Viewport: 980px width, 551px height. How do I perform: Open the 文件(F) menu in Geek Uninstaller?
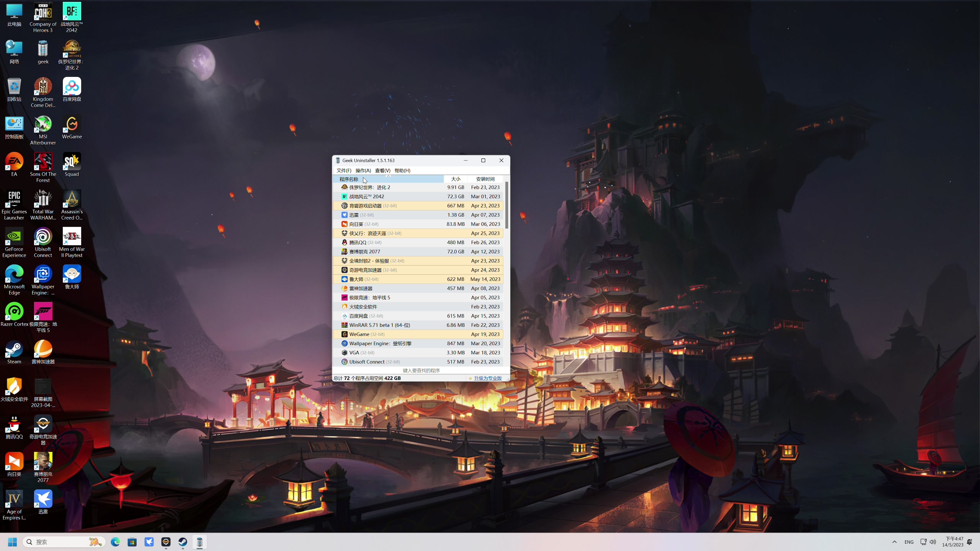pyautogui.click(x=344, y=171)
